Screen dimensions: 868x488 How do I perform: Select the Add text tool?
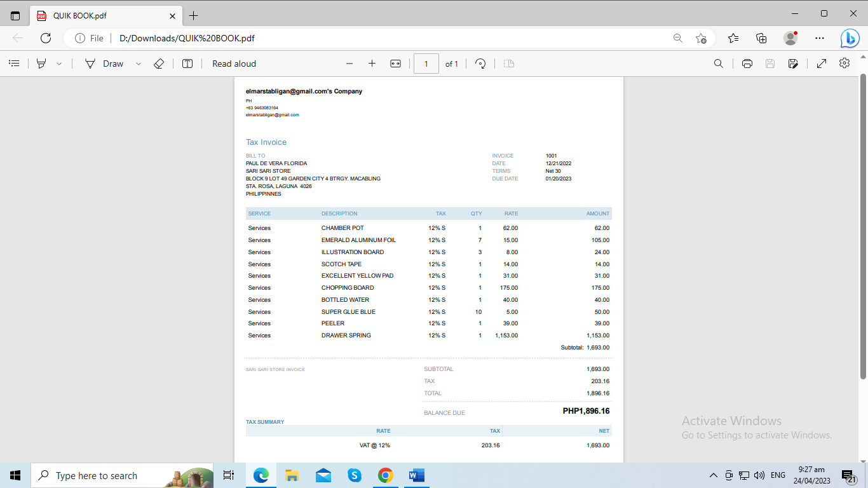[187, 64]
